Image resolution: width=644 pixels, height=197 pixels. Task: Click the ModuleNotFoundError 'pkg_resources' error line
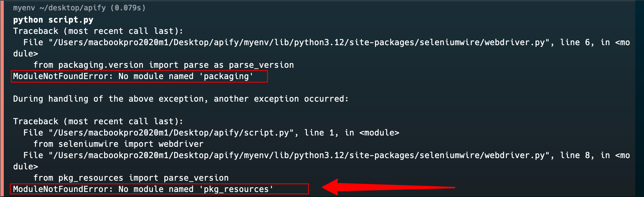point(143,189)
